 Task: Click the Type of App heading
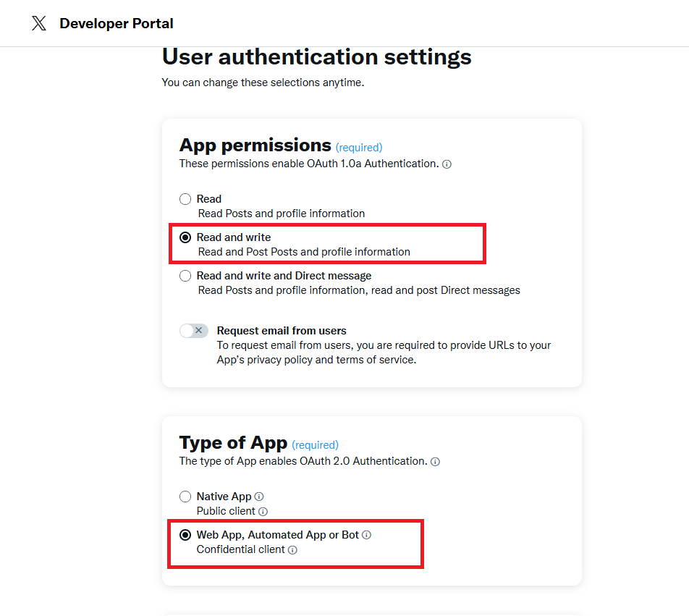tap(233, 442)
